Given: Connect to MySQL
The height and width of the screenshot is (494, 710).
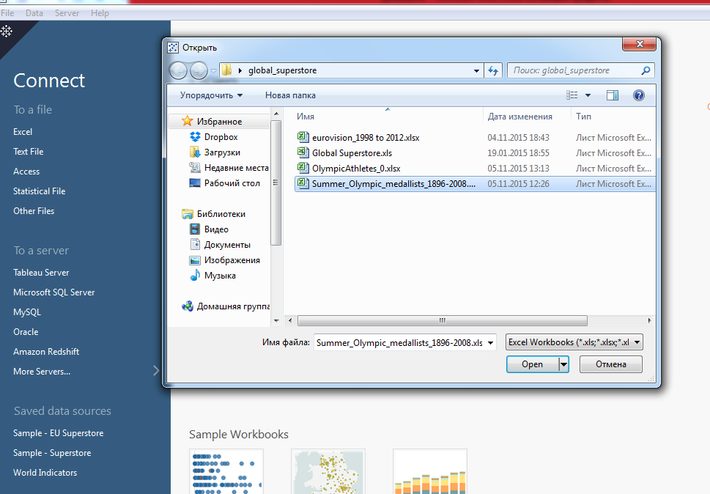Looking at the screenshot, I should [27, 312].
